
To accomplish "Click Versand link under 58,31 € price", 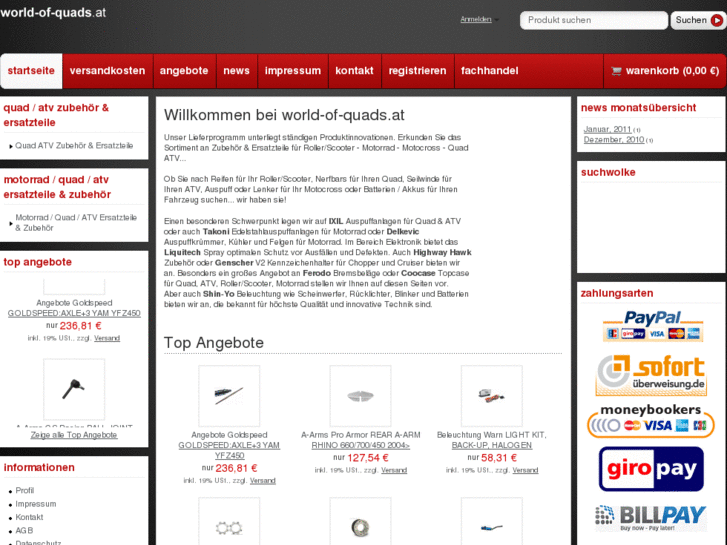I will [x=525, y=470].
